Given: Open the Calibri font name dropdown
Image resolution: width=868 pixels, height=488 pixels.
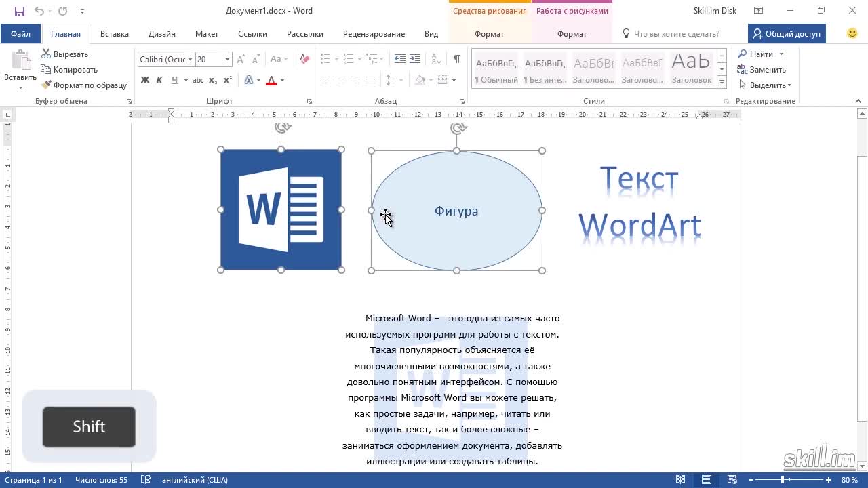Looking at the screenshot, I should (191, 60).
